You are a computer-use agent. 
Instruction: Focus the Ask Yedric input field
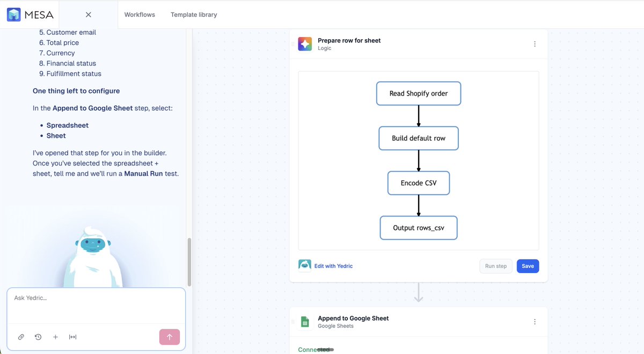96,306
